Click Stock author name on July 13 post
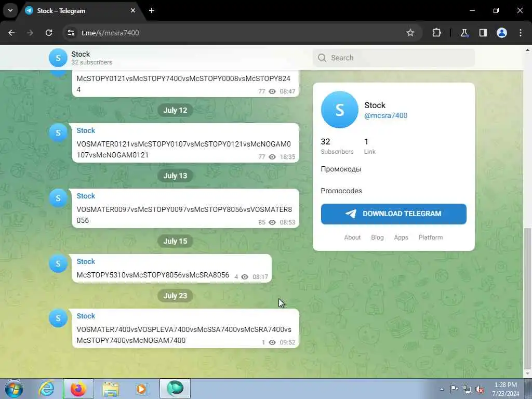The image size is (532, 399). click(86, 196)
